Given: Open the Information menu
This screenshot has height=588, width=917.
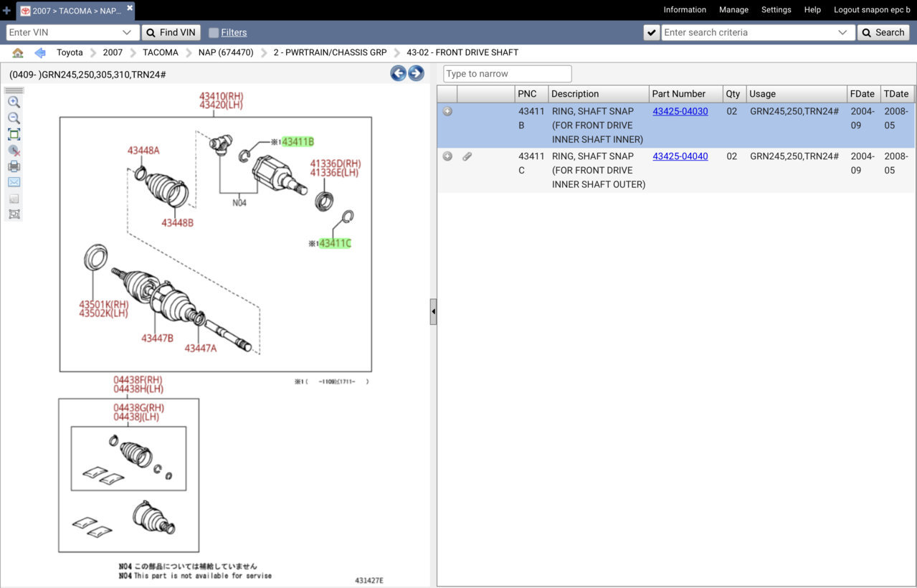Looking at the screenshot, I should 685,10.
